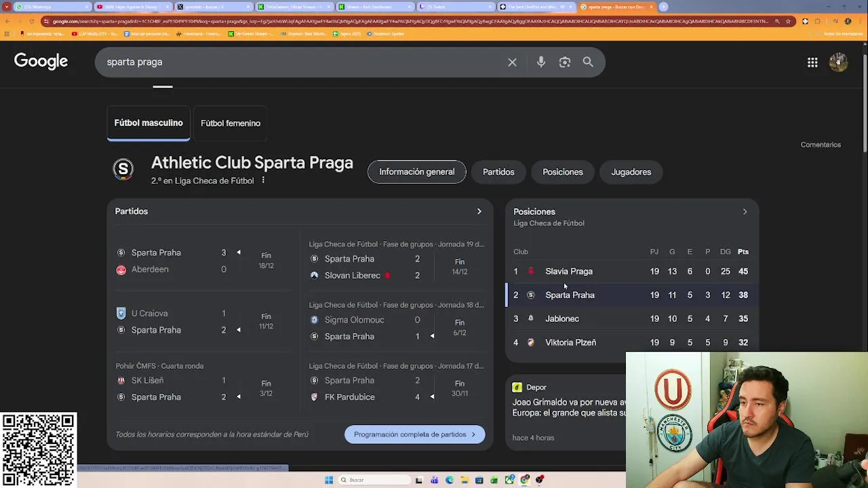Open Google Lens image search icon
The height and width of the screenshot is (488, 868).
[x=564, y=62]
